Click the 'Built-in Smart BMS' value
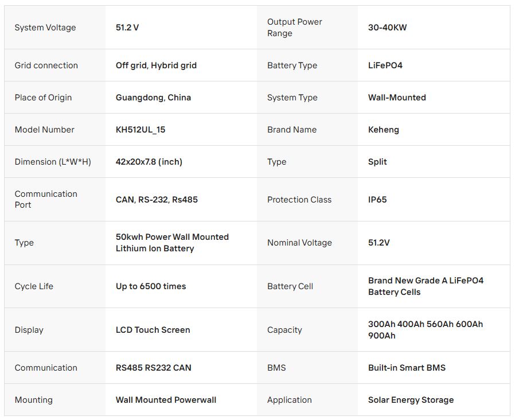 407,368
